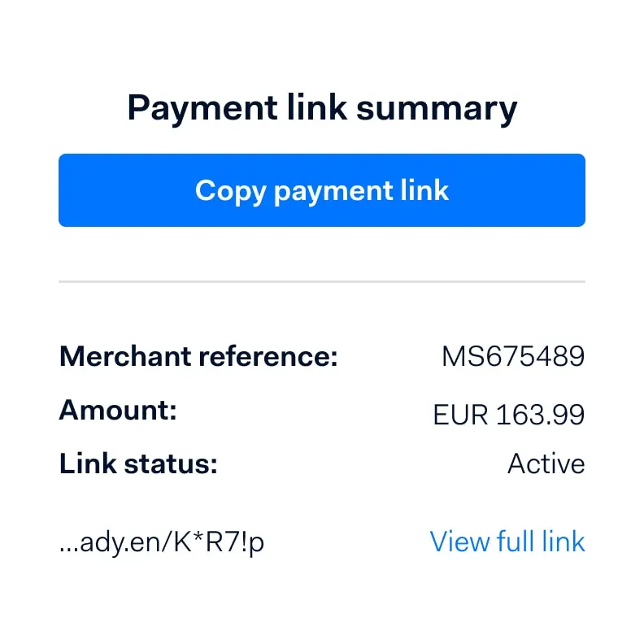Click the leading ellipsis of the truncated link
The image size is (644, 644).
[x=70, y=546]
